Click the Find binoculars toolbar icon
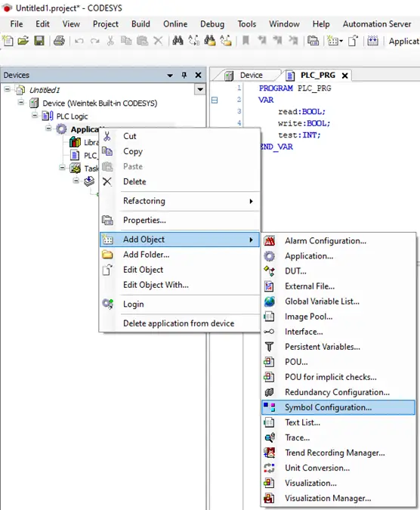Image resolution: width=420 pixels, height=510 pixels. coord(178,41)
